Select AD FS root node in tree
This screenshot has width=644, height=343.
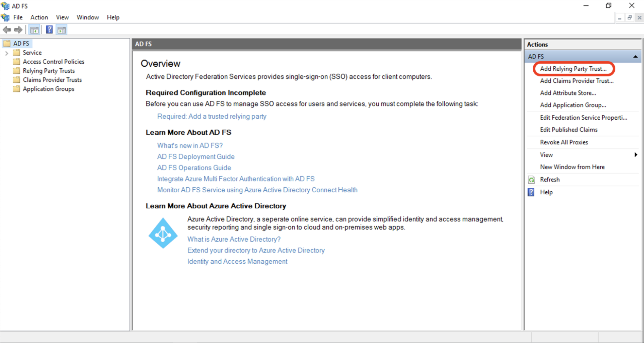pos(21,43)
